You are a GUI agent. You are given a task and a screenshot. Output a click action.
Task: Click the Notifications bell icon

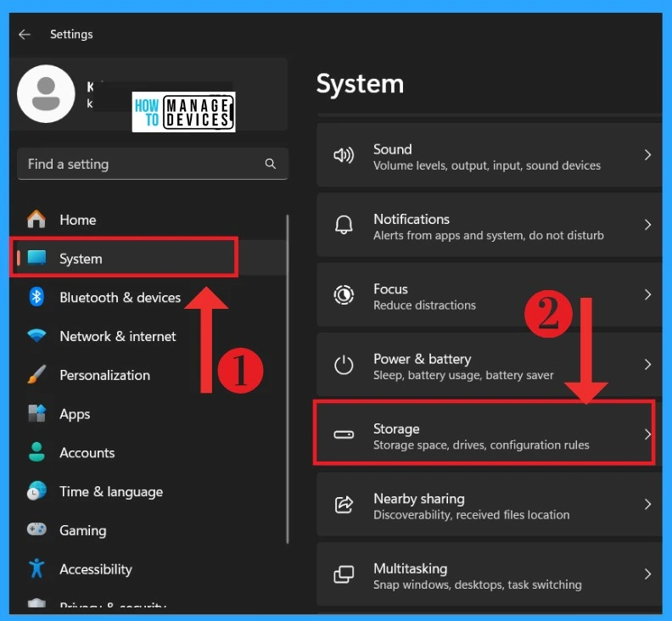pyautogui.click(x=344, y=225)
